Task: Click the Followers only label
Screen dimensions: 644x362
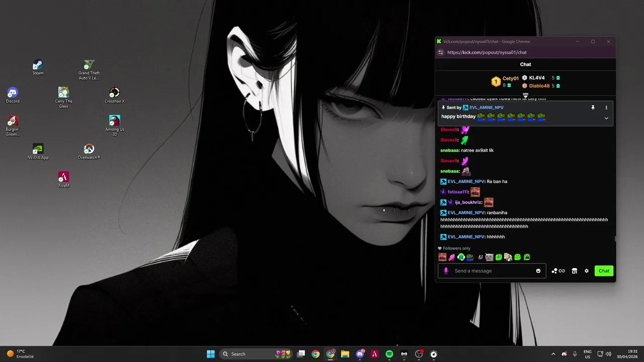Action: [454, 248]
